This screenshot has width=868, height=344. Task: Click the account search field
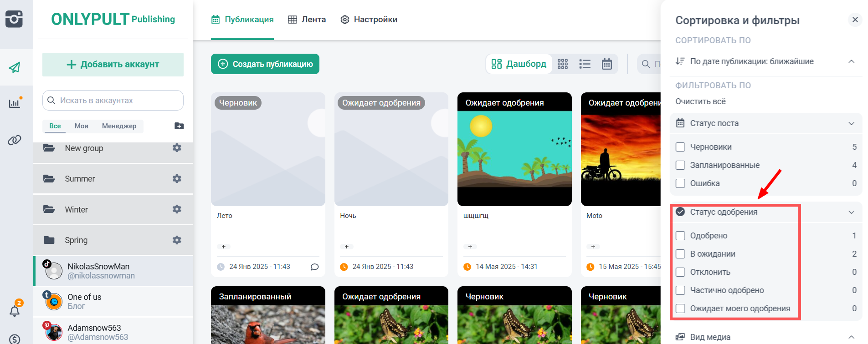pos(113,101)
